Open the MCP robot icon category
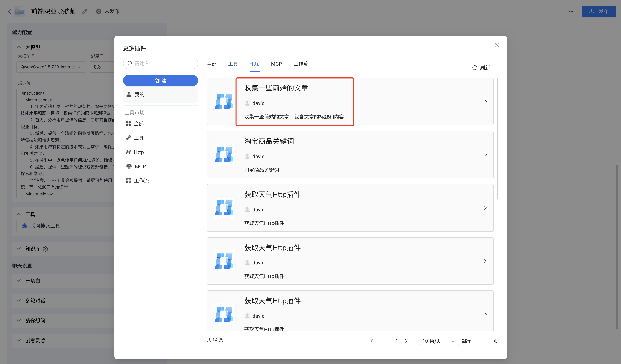The image size is (621, 364). [129, 166]
